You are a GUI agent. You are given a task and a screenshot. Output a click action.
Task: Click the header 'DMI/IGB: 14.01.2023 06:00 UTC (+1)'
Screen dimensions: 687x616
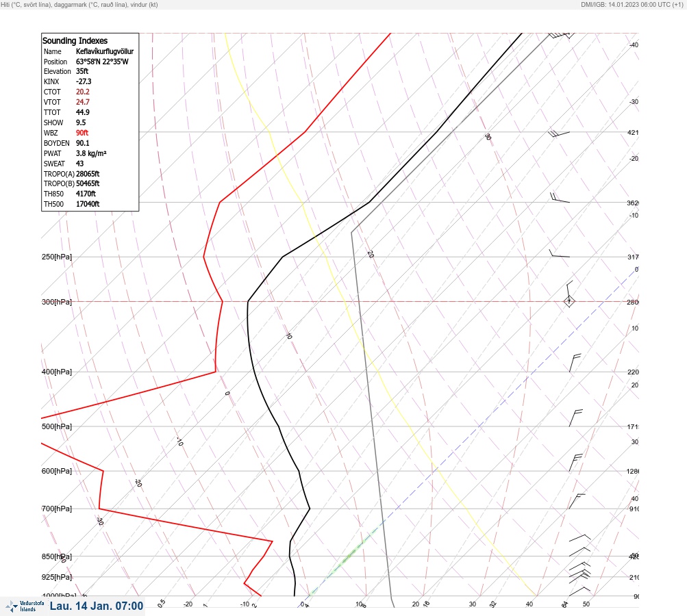[x=632, y=4]
